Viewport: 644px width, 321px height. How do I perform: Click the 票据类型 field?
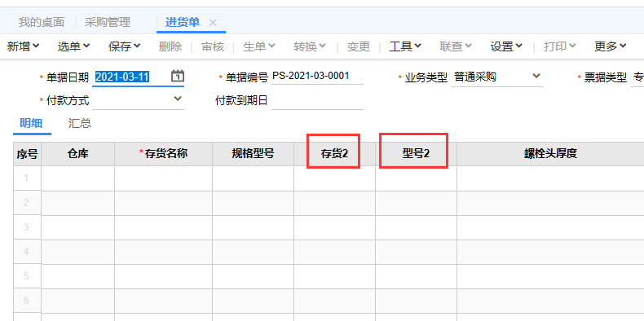pos(637,77)
